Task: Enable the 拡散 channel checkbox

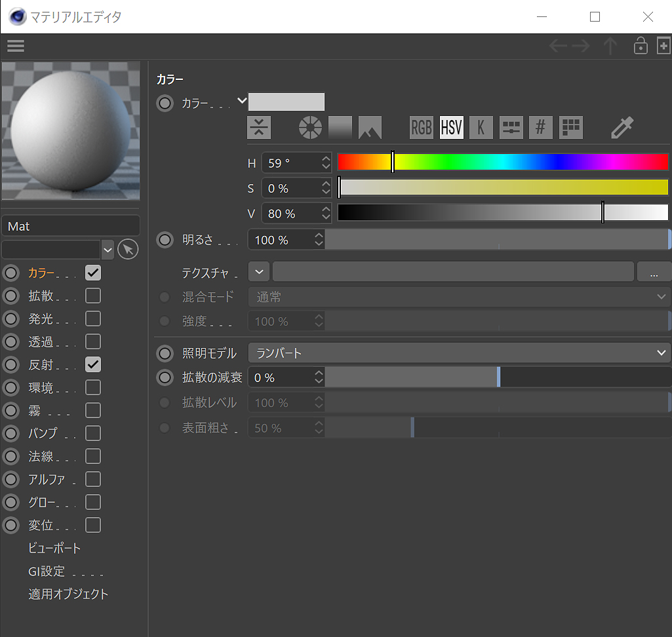Action: pyautogui.click(x=93, y=296)
